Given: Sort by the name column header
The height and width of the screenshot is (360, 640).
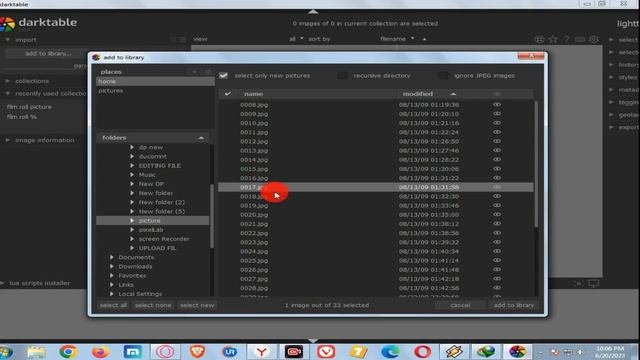Looking at the screenshot, I should [253, 94].
